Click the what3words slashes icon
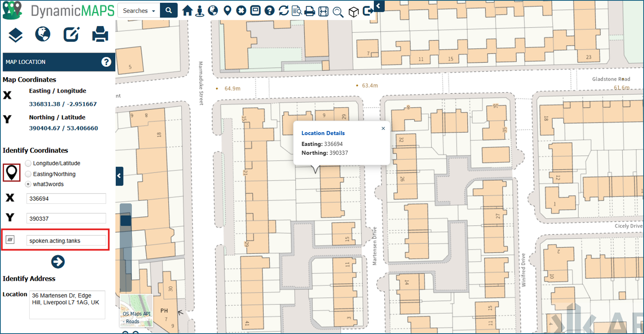This screenshot has height=334, width=644. [10, 240]
